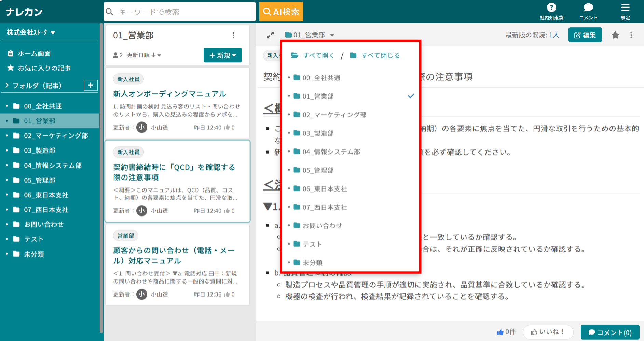Open the article's three-dot menu
The width and height of the screenshot is (644, 341).
point(631,35)
